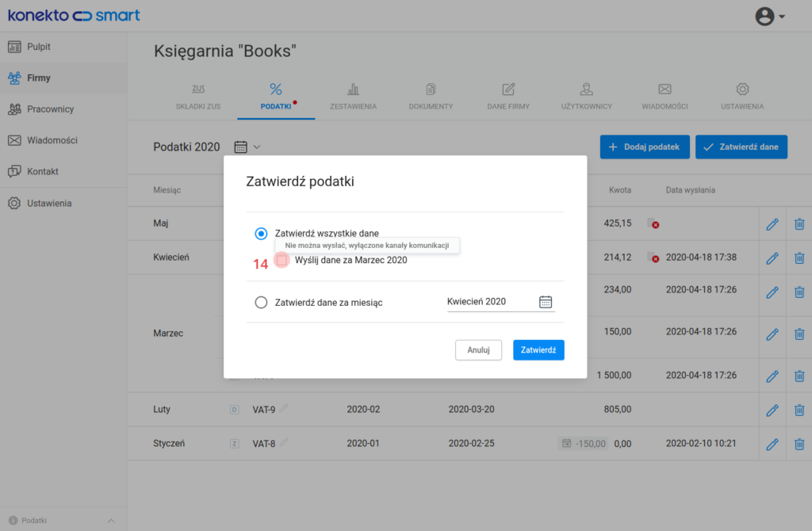Viewport: 812px width, 531px height.
Task: Click the Kwota column header
Action: pos(620,190)
